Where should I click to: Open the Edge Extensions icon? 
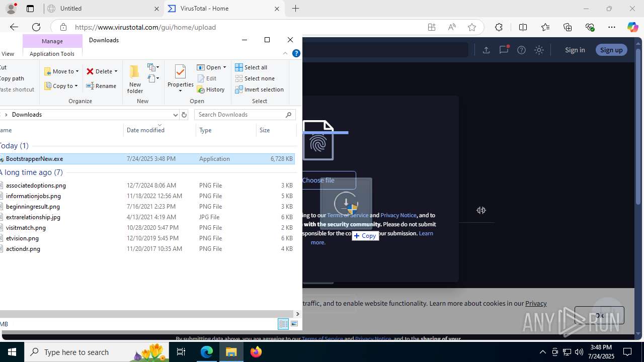[x=499, y=27]
